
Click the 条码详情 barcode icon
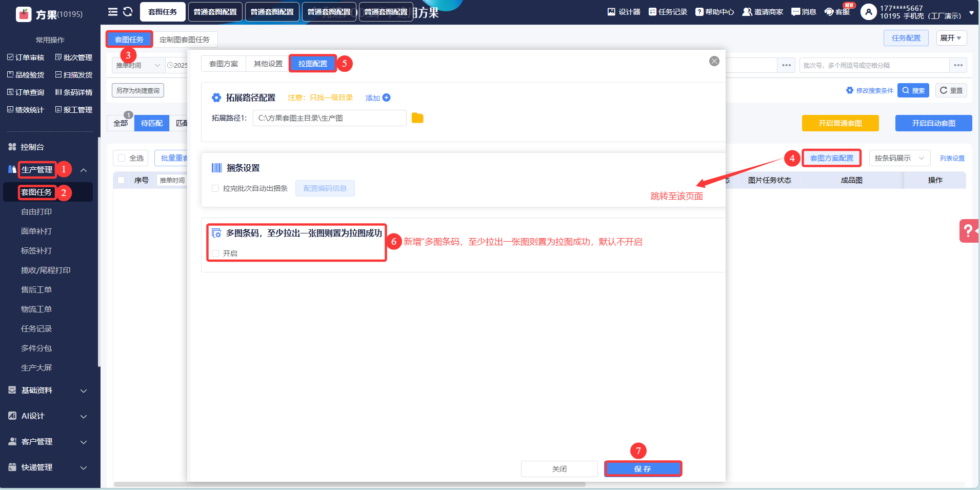58,92
